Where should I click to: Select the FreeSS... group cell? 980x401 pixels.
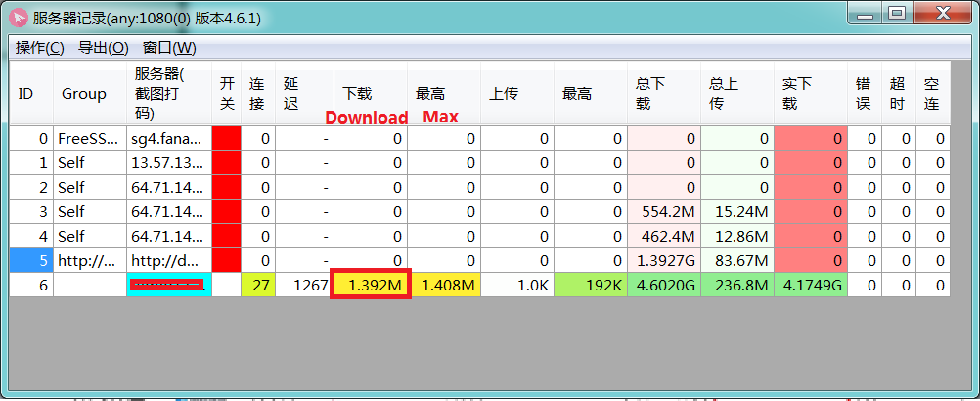[90, 138]
